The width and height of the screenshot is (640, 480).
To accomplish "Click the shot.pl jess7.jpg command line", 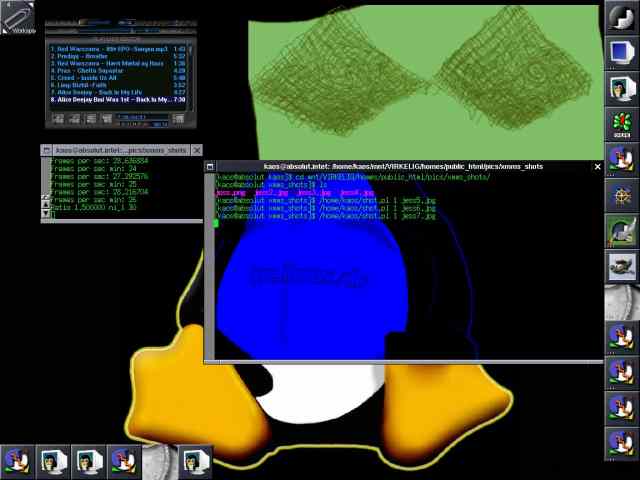I will pos(326,216).
